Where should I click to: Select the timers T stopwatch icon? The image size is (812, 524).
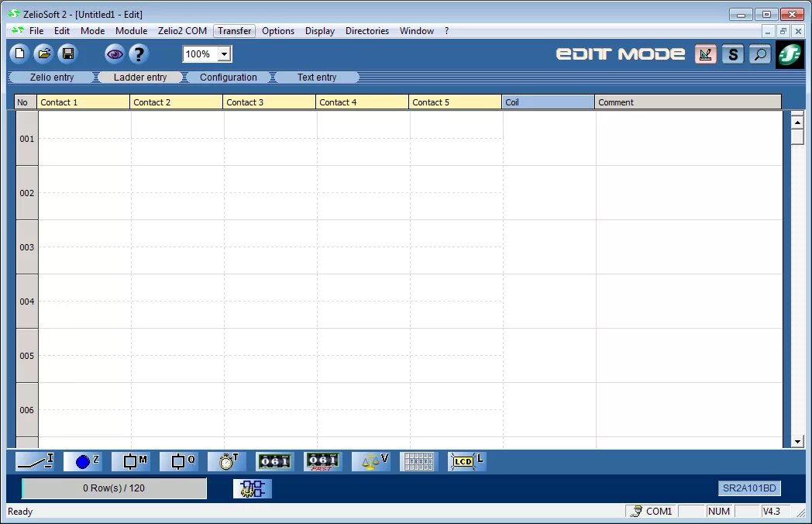pos(227,461)
